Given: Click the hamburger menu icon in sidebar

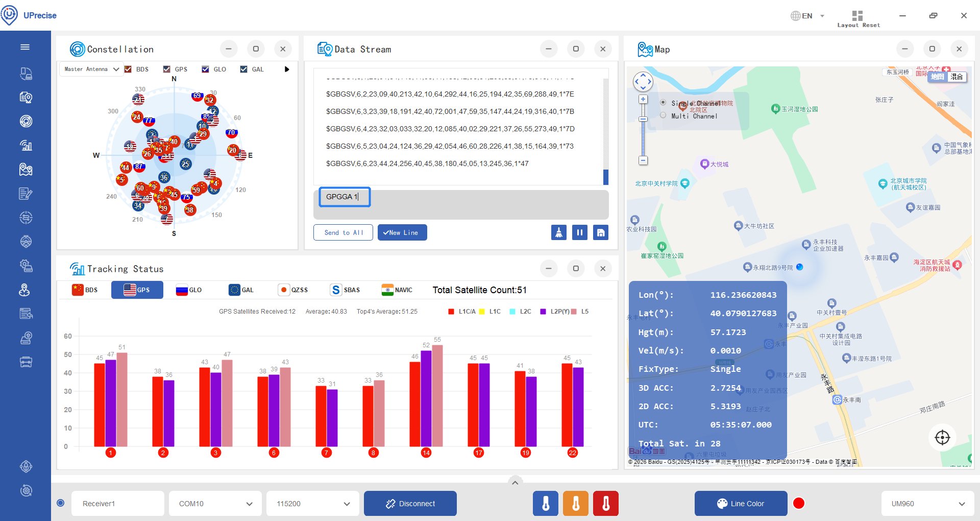Looking at the screenshot, I should point(25,47).
